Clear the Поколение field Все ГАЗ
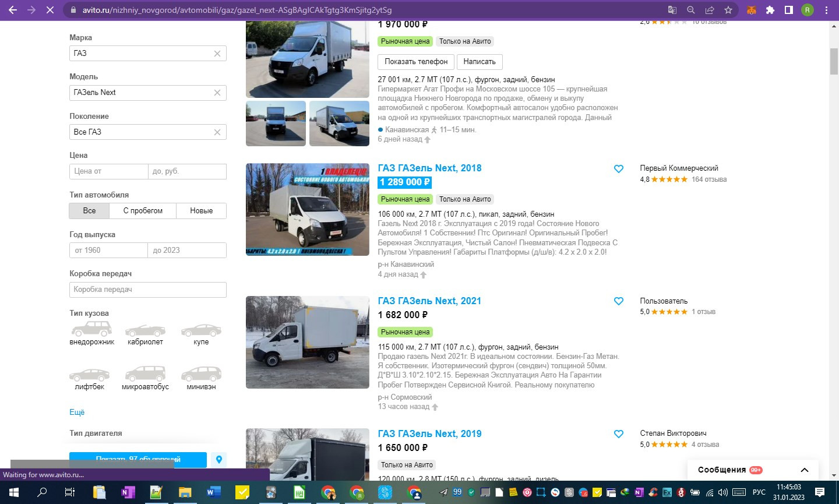The height and width of the screenshot is (504, 839). (x=217, y=132)
